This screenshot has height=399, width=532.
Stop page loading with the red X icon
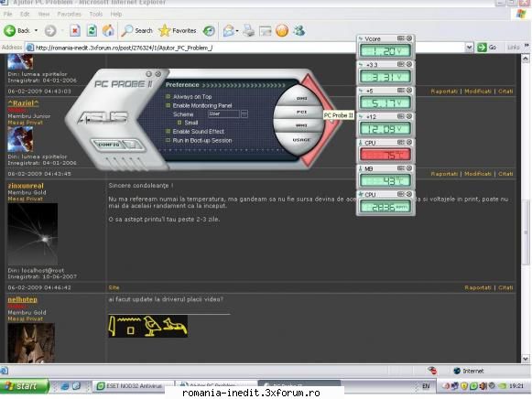75,31
